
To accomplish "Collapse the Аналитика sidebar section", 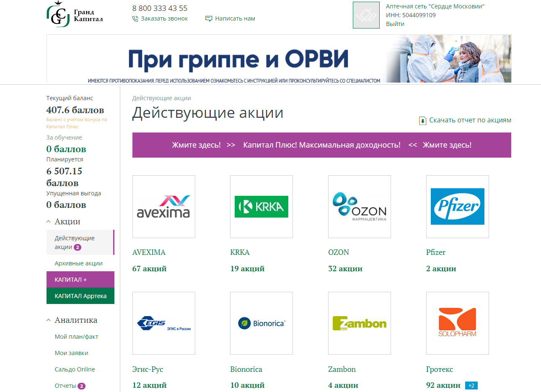I will (x=72, y=320).
